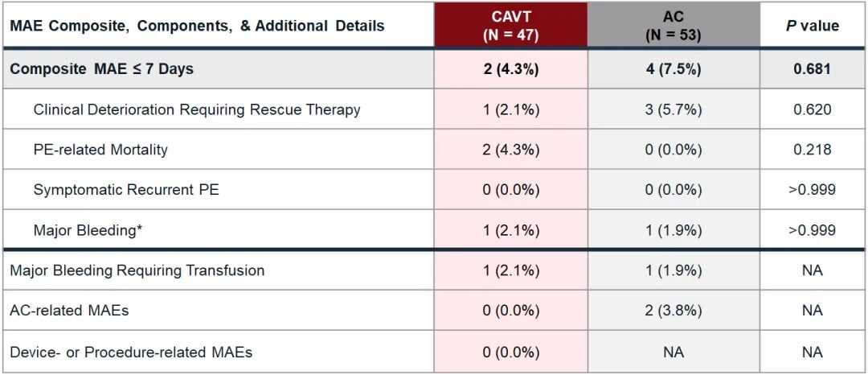Select the AC-related MAEs row label
The height and width of the screenshot is (375, 868).
(x=69, y=311)
